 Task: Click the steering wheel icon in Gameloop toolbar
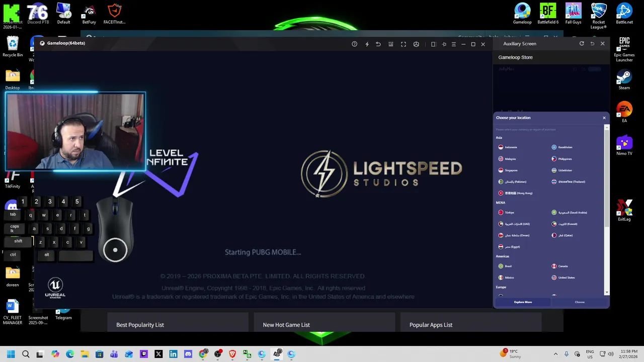click(416, 44)
